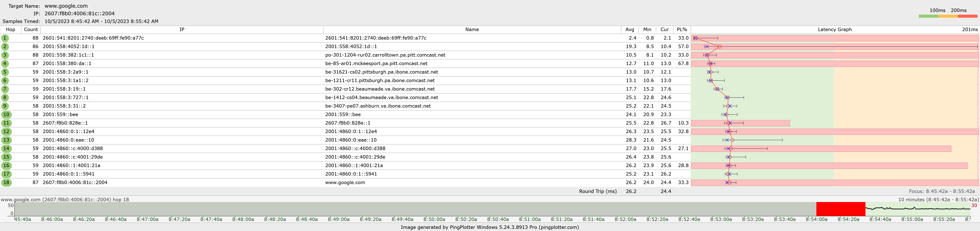Screen dimensions: 980x231
Task: Click hop 15 green circle
Action: coord(6,157)
